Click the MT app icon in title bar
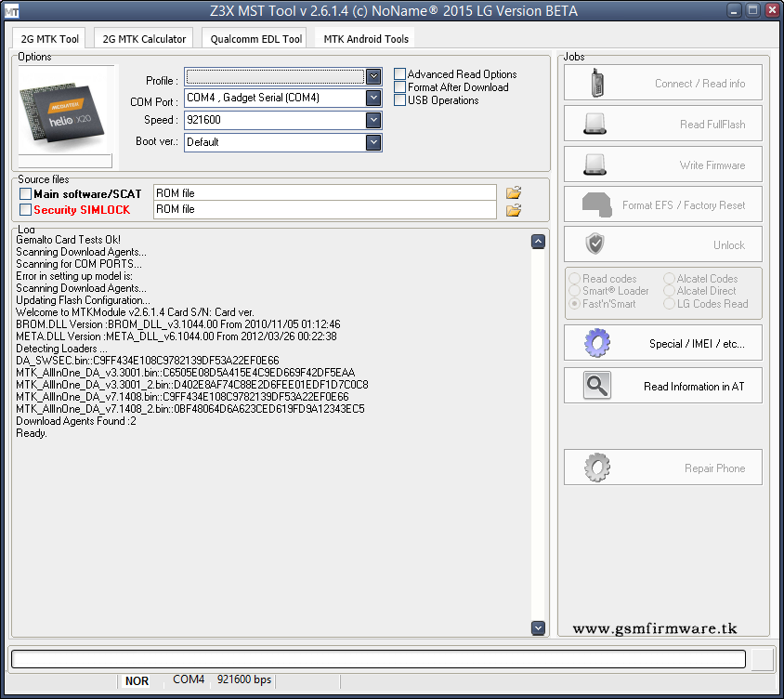The width and height of the screenshot is (784, 699). (x=11, y=11)
